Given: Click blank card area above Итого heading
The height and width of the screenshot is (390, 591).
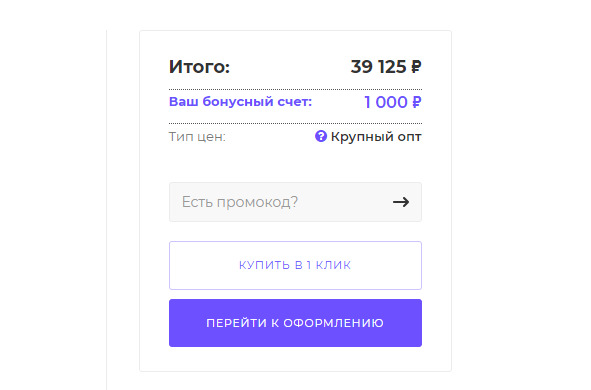Looking at the screenshot, I should tap(295, 43).
